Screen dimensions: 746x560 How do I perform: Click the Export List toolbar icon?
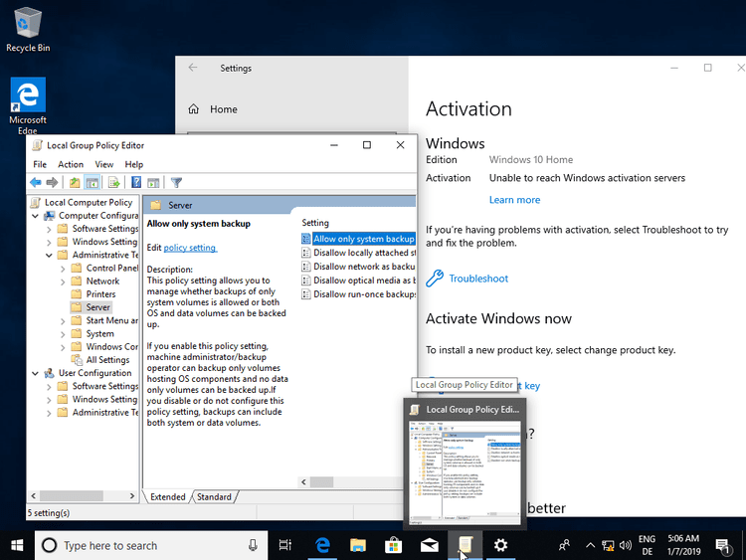point(114,182)
